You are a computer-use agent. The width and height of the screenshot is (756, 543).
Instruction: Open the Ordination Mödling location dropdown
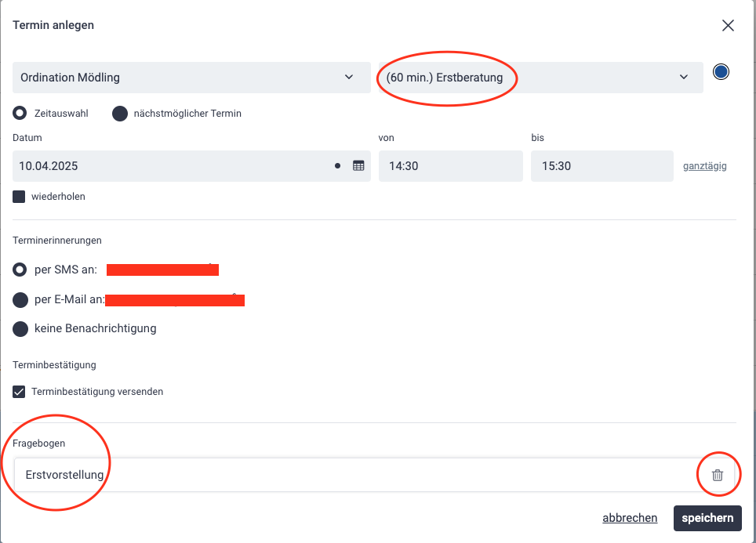(x=191, y=78)
